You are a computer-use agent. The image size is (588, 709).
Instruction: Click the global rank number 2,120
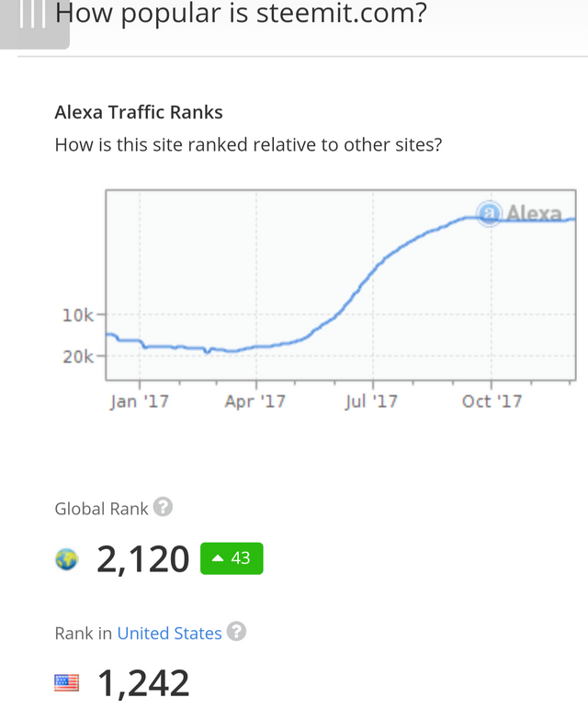click(142, 558)
